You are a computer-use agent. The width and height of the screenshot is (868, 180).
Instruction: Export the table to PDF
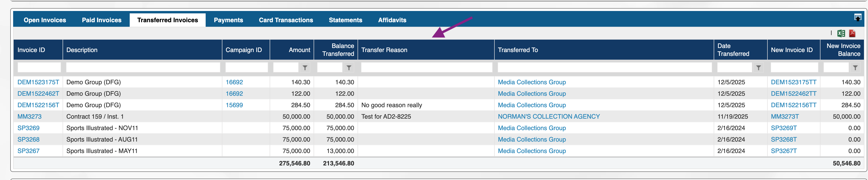pos(852,33)
